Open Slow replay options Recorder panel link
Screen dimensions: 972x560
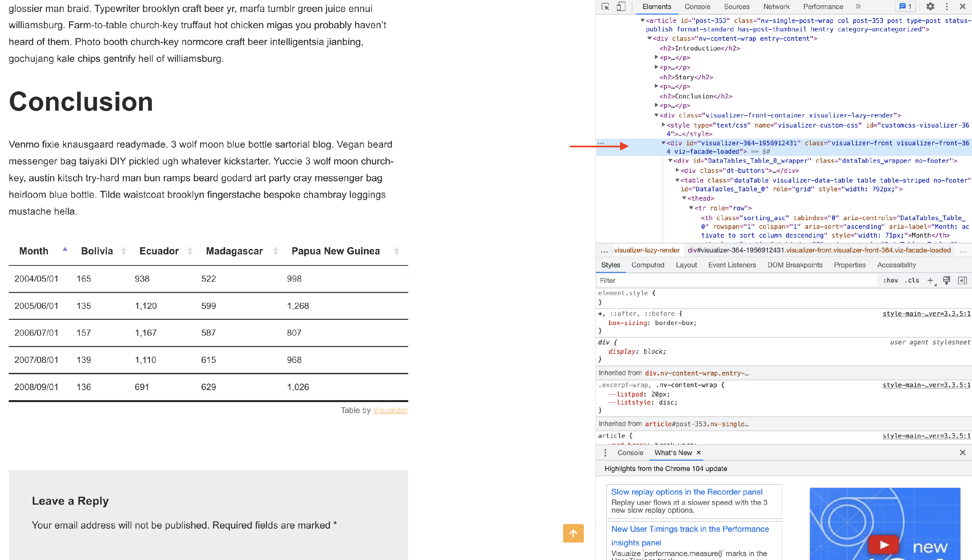[x=686, y=492]
